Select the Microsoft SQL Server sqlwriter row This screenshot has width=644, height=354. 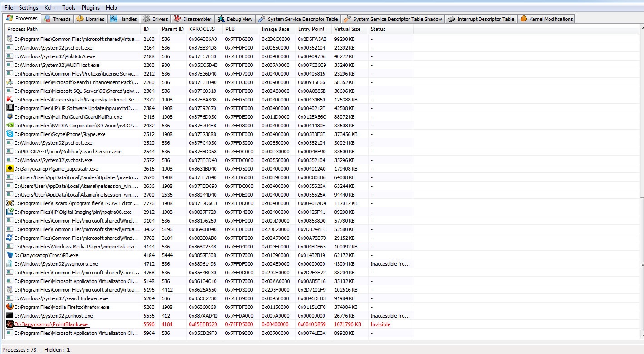[209, 91]
